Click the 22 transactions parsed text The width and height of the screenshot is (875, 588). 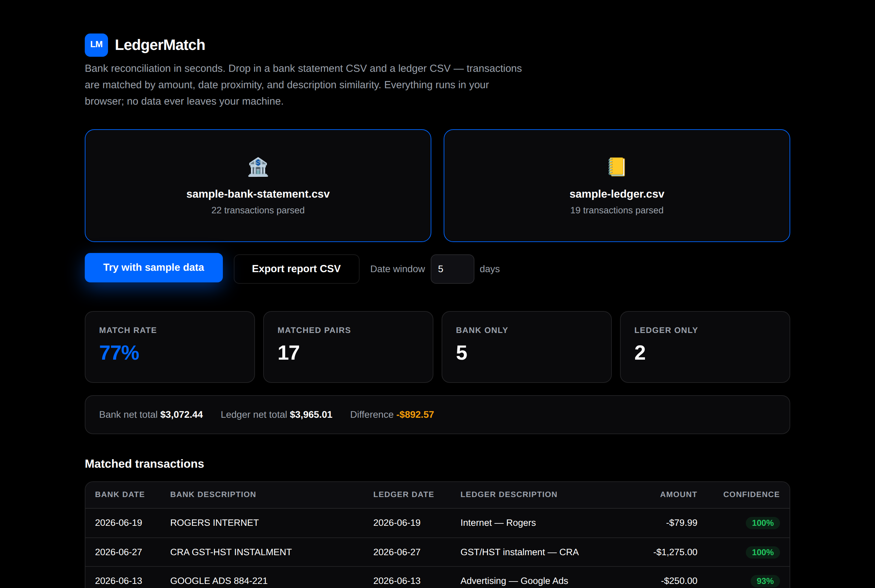258,210
